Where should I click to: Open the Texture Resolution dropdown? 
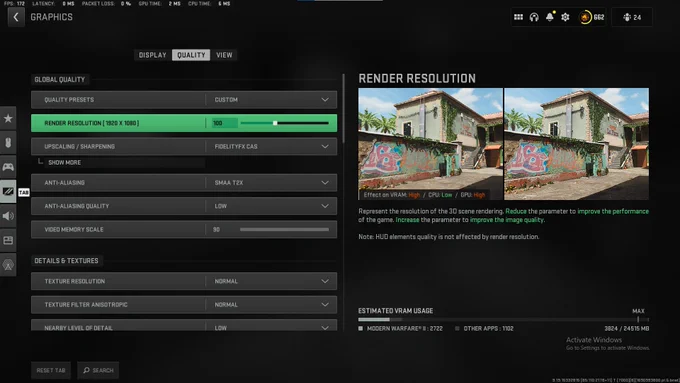[184, 281]
